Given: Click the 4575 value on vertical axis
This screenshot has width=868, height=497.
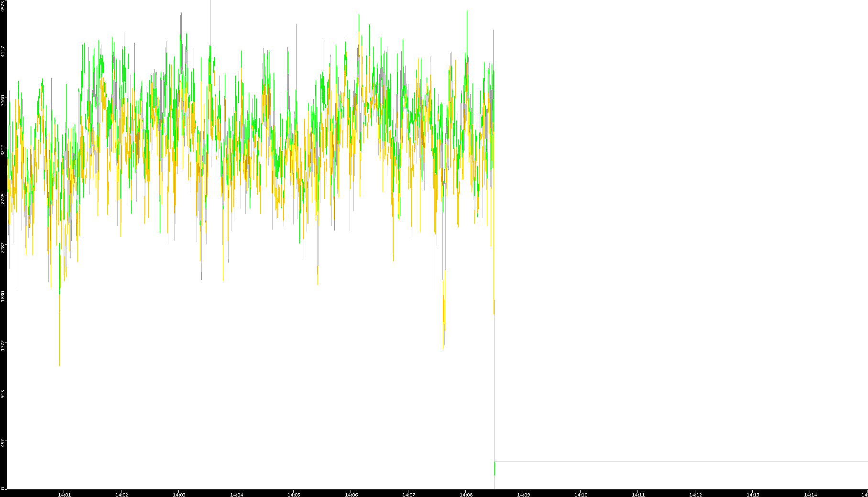Looking at the screenshot, I should (x=3, y=6).
